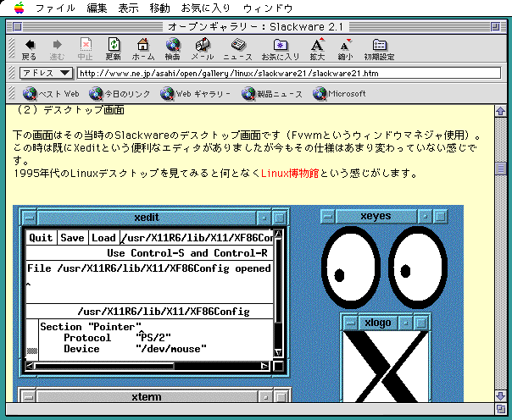The image size is (512, 420).
Task: Click the page scrollbar down arrow
Action: [501, 396]
